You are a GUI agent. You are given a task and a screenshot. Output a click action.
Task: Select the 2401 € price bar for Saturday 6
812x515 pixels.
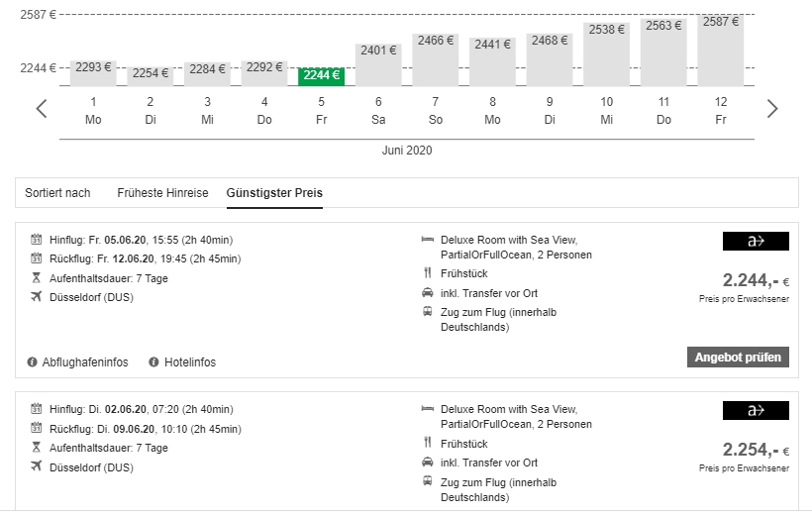click(378, 64)
